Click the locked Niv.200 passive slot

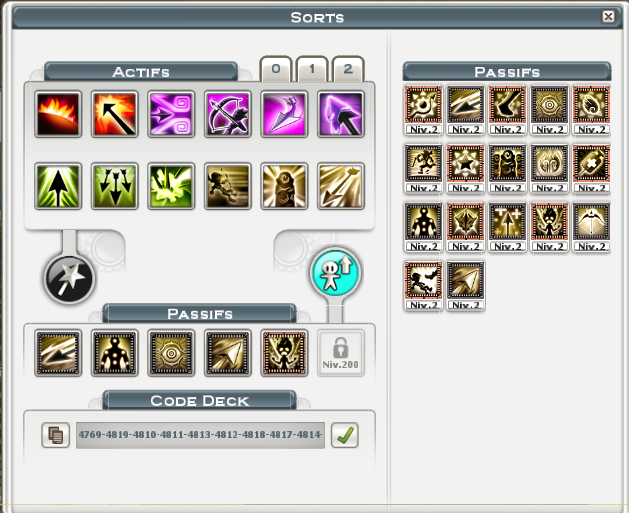click(341, 353)
